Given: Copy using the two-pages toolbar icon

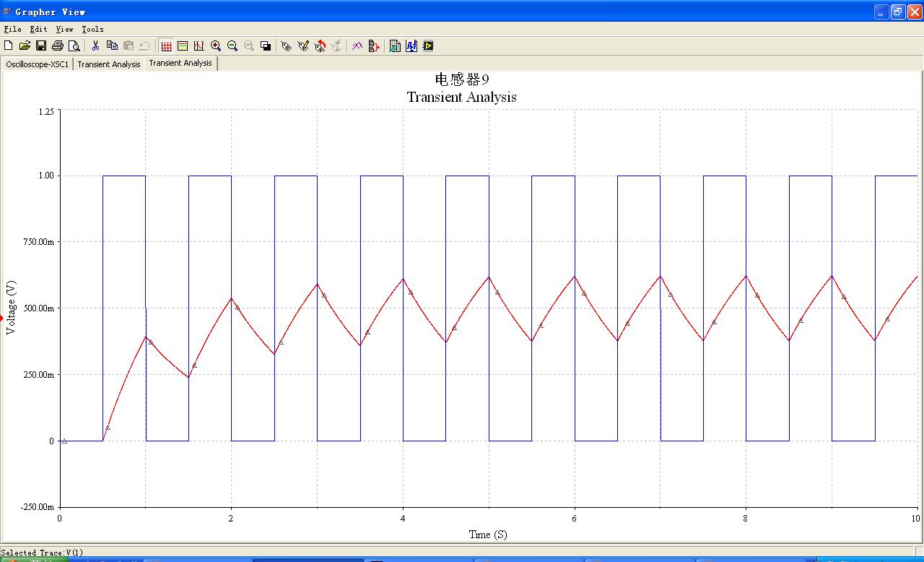Looking at the screenshot, I should point(112,46).
